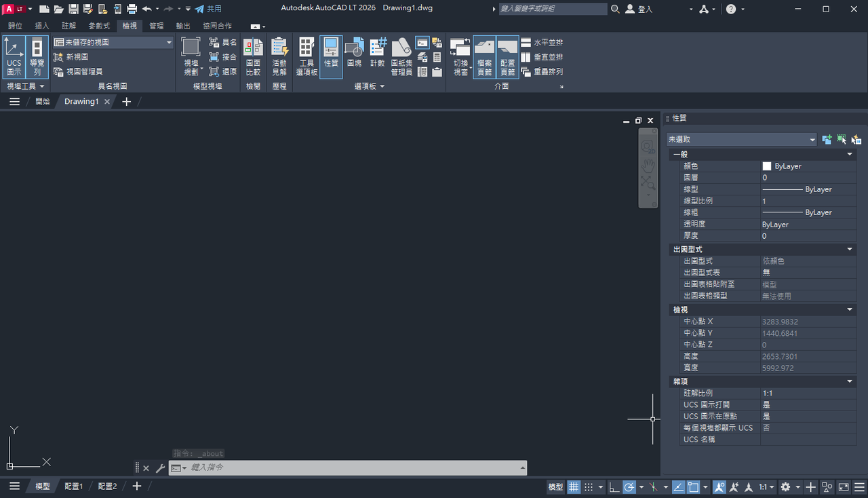Collapse the 檢視 properties section
Screen dimensions: 868x498
tap(850, 309)
